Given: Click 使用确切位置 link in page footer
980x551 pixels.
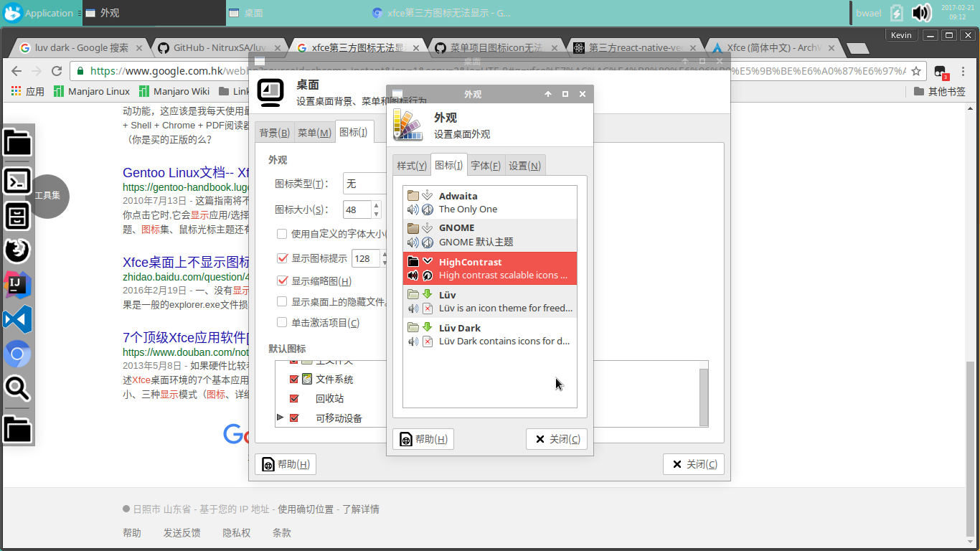Looking at the screenshot, I should [x=306, y=509].
